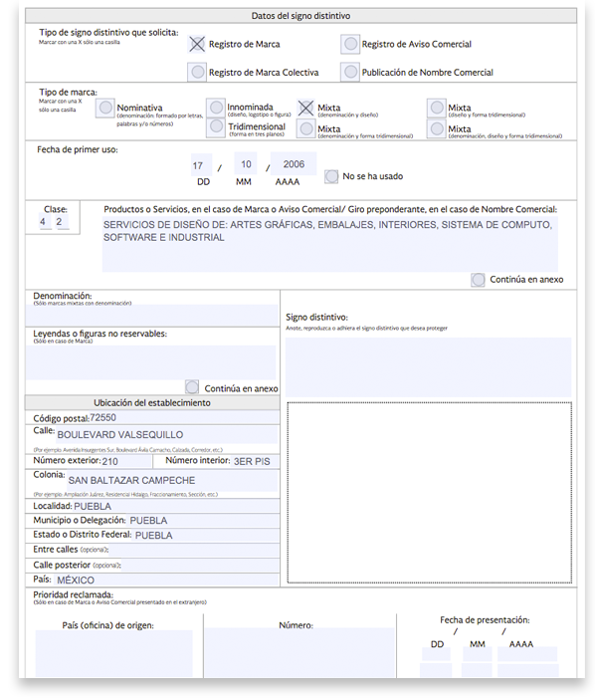Click the Ubicación del establecimiento header
The width and height of the screenshot is (595, 700).
(152, 402)
